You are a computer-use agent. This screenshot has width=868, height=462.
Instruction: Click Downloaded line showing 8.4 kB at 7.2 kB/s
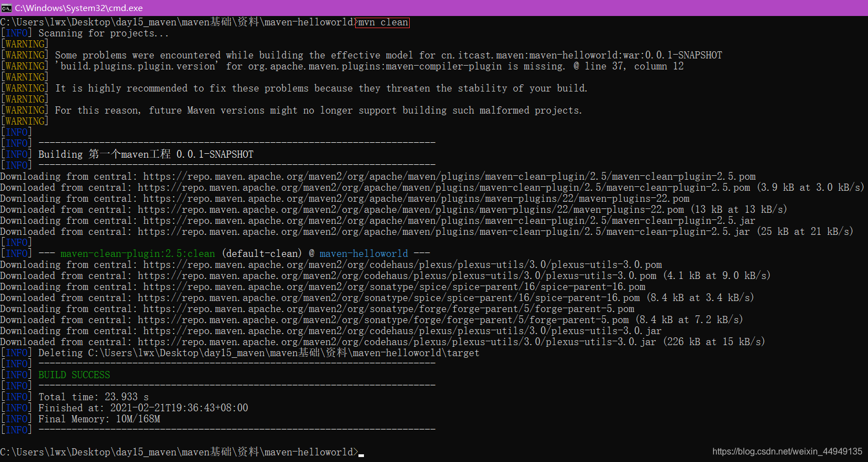[x=372, y=320]
